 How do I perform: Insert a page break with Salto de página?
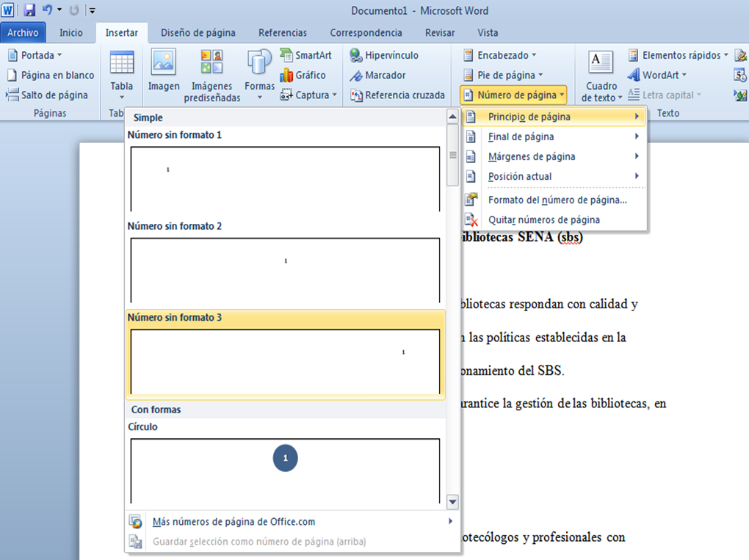[x=47, y=95]
